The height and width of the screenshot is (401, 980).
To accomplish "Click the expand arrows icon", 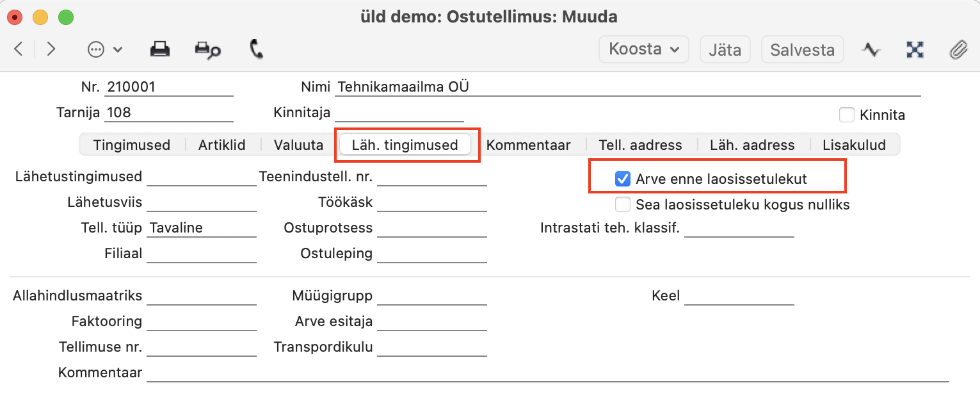I will tap(915, 49).
